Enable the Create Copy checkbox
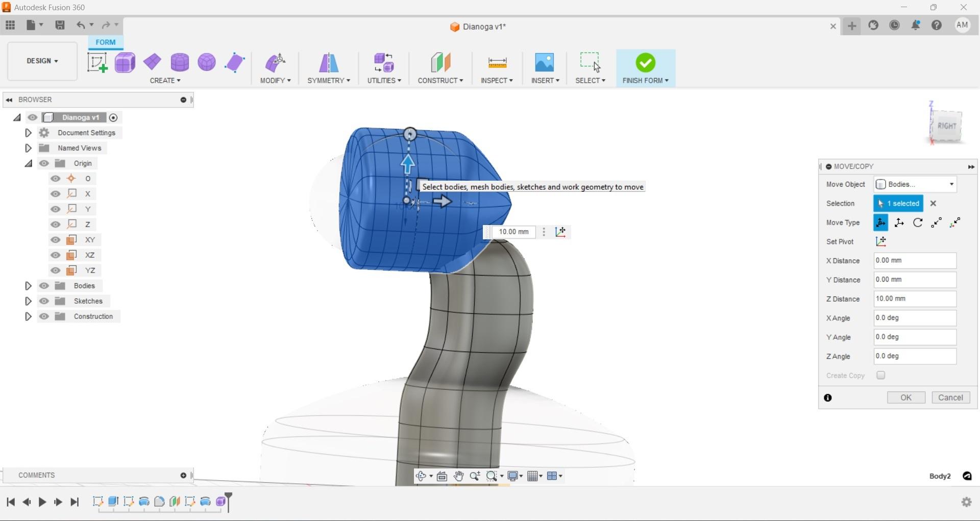The width and height of the screenshot is (980, 521). (881, 375)
